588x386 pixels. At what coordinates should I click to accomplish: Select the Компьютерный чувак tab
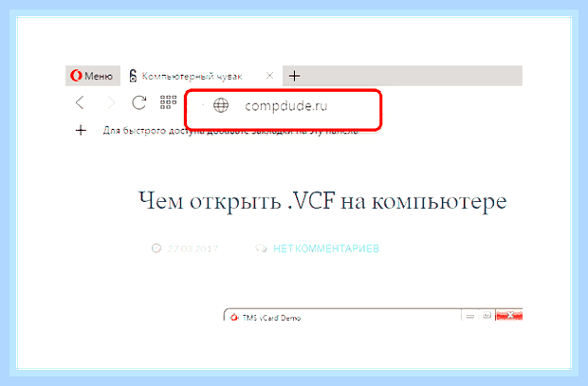(x=202, y=76)
